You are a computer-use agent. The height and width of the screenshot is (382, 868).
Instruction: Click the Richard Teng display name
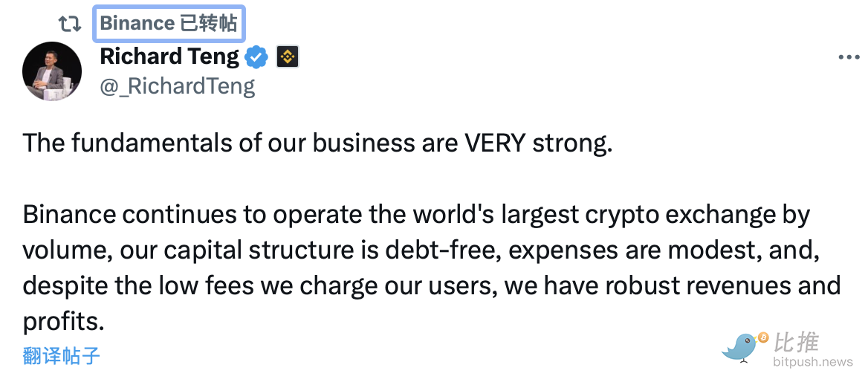[169, 56]
